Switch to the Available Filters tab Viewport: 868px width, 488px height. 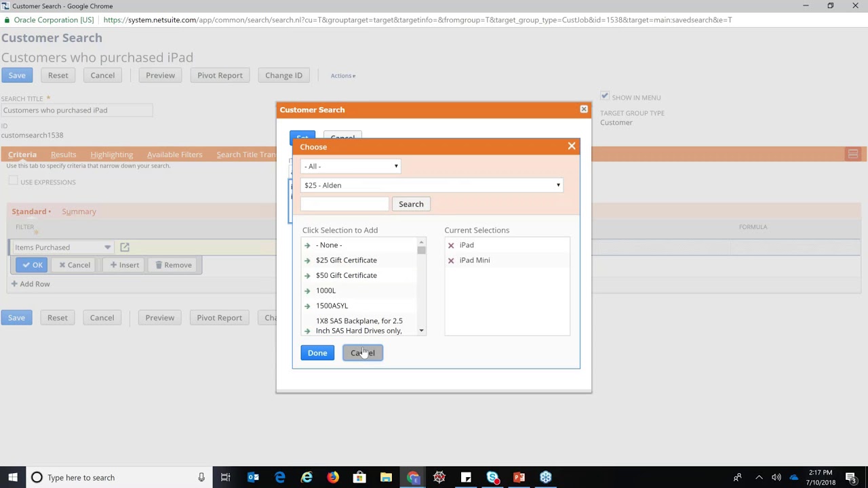click(x=174, y=155)
